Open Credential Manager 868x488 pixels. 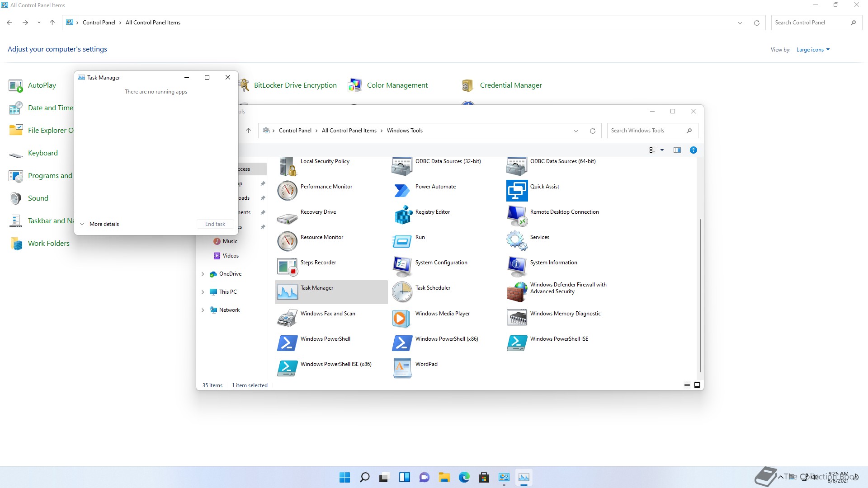(x=502, y=85)
